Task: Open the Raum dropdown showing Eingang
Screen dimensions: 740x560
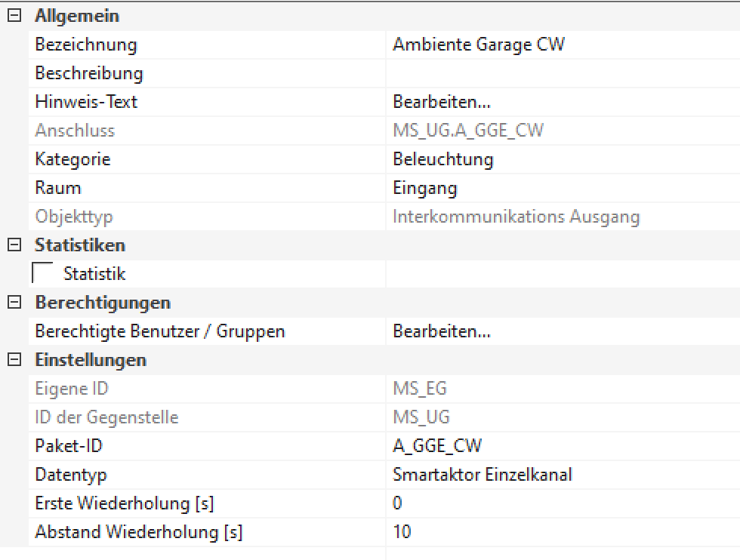Action: pos(559,188)
